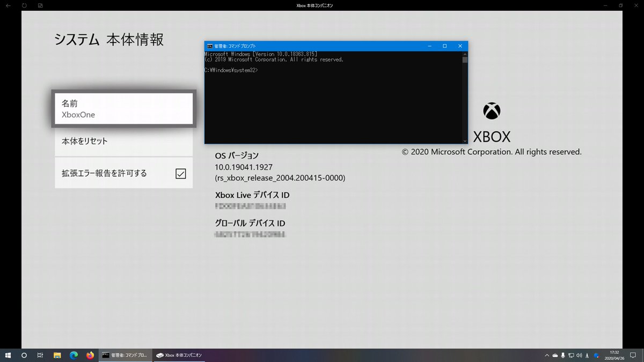Screen dimensions: 644x362
Task: Click scroll-down arrow in Command Prompt
Action: pyautogui.click(x=465, y=141)
